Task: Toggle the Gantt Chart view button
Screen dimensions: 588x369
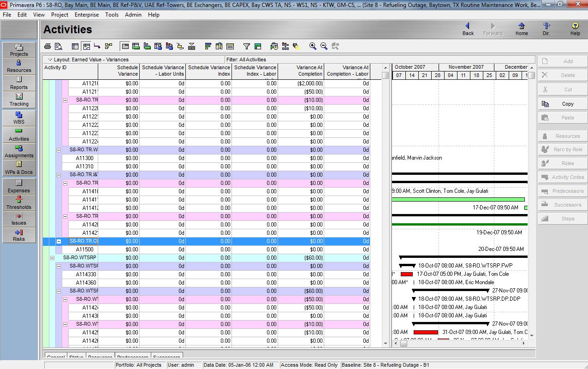Action: tap(86, 46)
